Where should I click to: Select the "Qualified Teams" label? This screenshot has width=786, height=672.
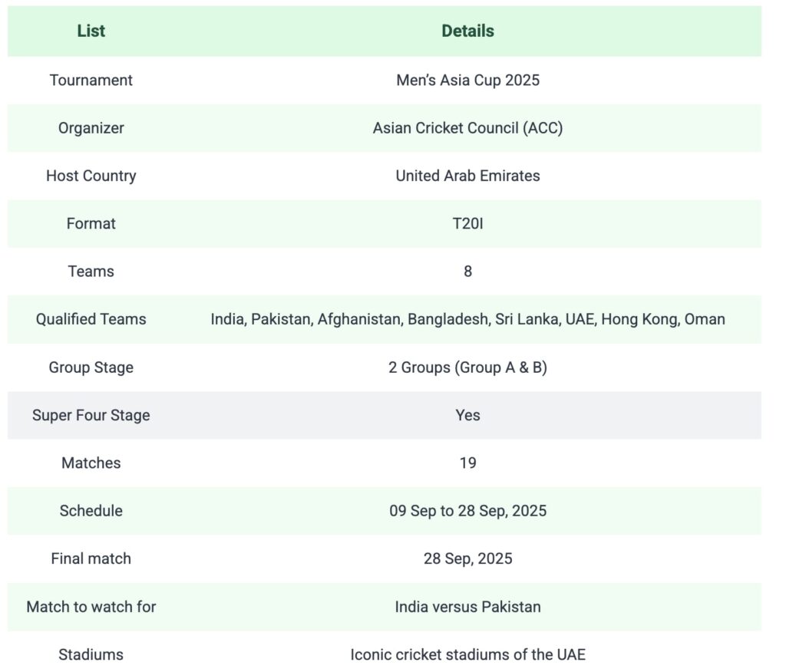[x=91, y=319]
